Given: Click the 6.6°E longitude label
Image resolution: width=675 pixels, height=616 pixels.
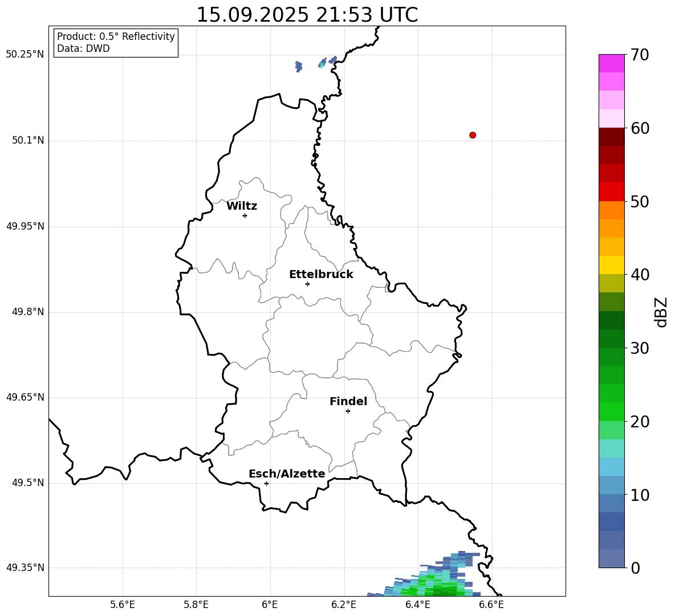Looking at the screenshot, I should point(491,605).
